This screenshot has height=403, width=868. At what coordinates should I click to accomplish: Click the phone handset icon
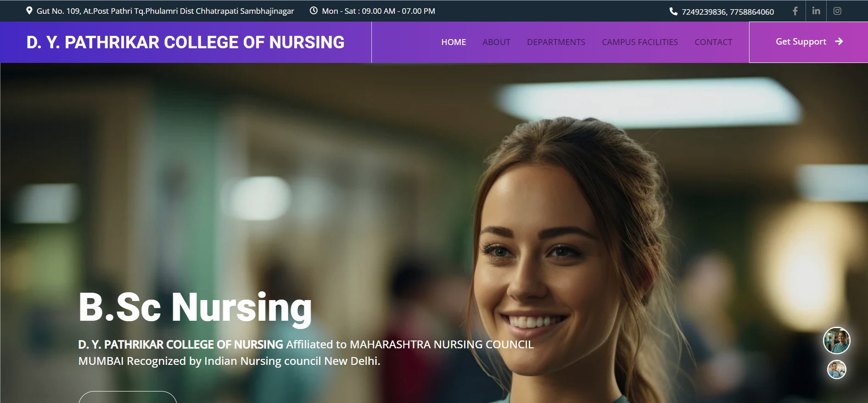coord(673,11)
